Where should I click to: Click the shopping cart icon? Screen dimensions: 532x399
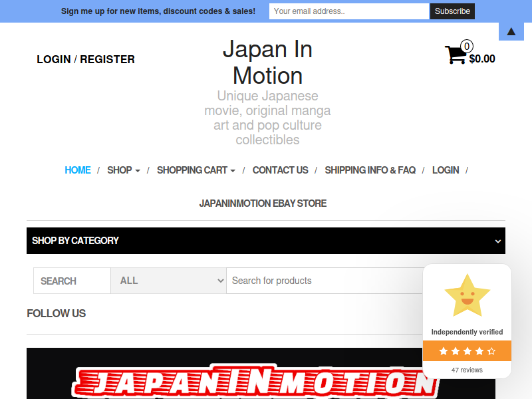click(455, 55)
